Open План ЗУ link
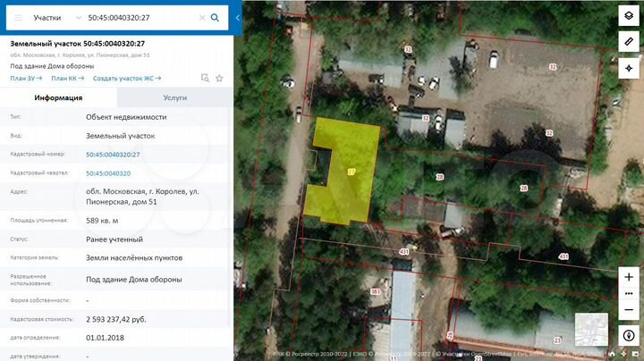Image resolution: width=644 pixels, height=361 pixels. (26, 78)
